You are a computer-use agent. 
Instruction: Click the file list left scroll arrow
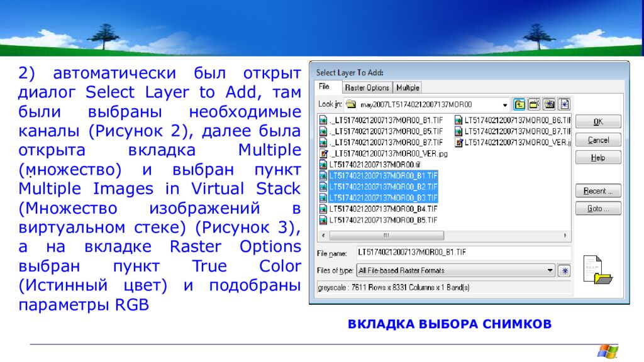pyautogui.click(x=324, y=236)
